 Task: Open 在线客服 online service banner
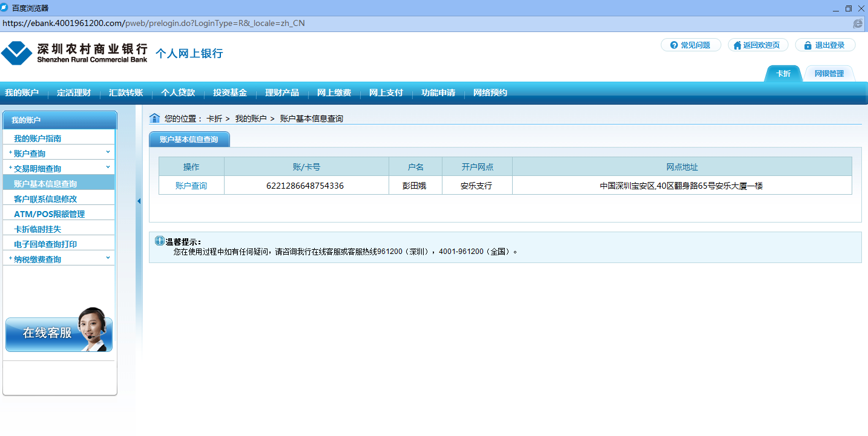(x=59, y=332)
